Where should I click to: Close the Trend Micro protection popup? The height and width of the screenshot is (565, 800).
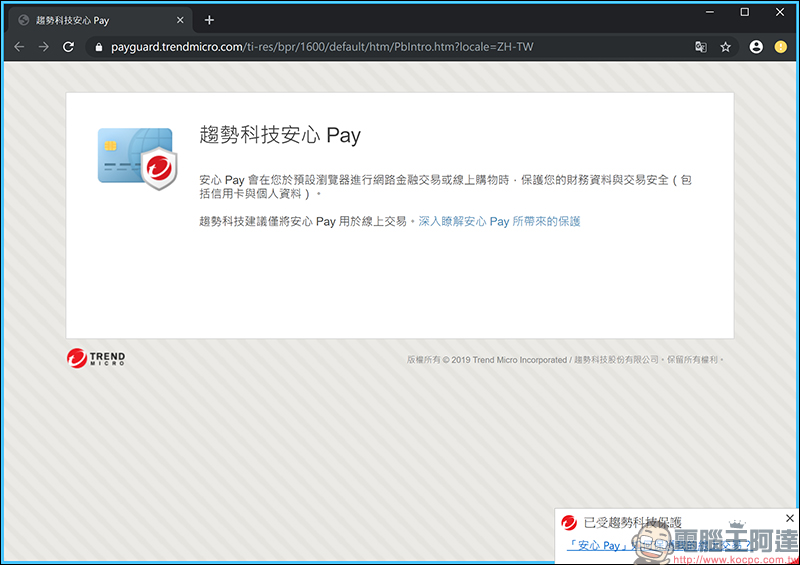point(790,518)
